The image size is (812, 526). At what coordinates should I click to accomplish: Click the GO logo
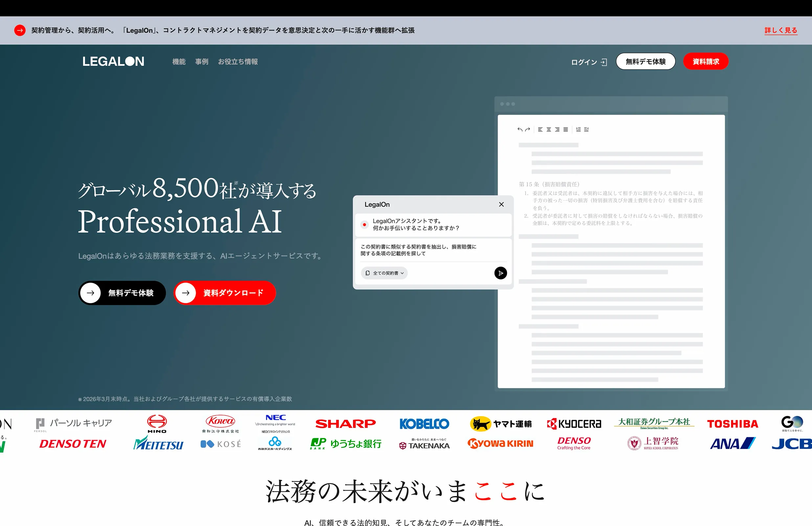792,423
